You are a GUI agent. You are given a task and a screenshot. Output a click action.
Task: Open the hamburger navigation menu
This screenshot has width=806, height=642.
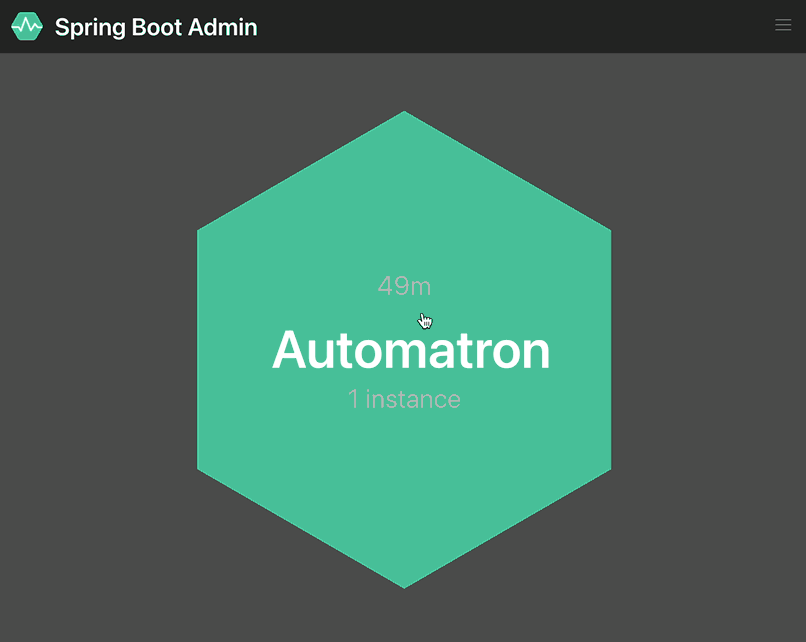(x=783, y=25)
